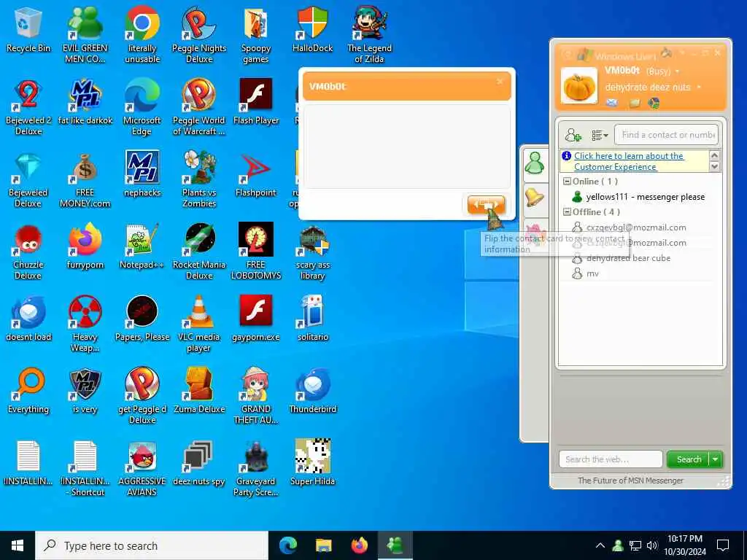Open Chuzzle Deluxe shortcut
Screen dimensions: 747x560
coord(28,252)
